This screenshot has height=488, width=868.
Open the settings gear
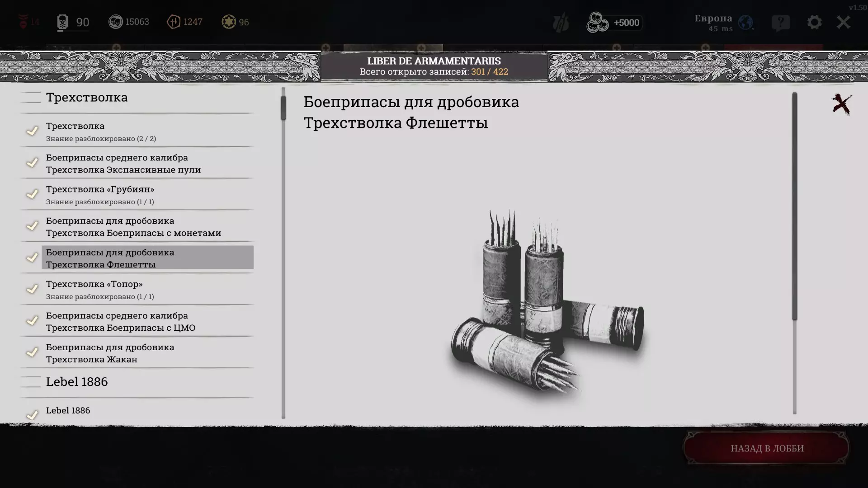[x=814, y=22]
